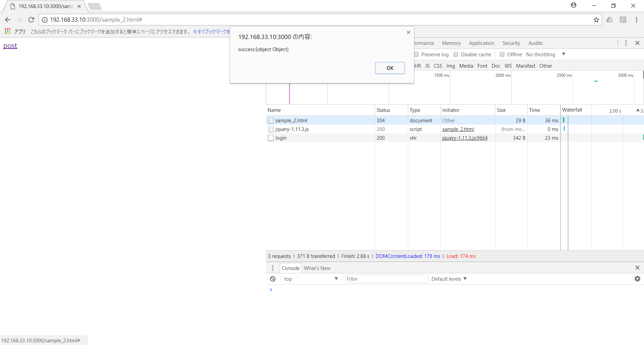Open console settings gear icon

pos(637,279)
